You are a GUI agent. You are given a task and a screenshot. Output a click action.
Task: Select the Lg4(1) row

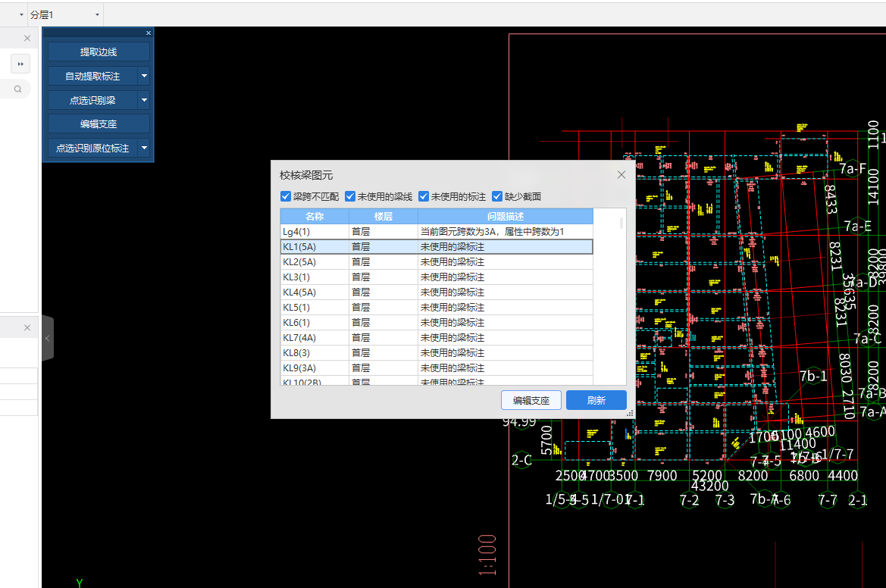437,232
